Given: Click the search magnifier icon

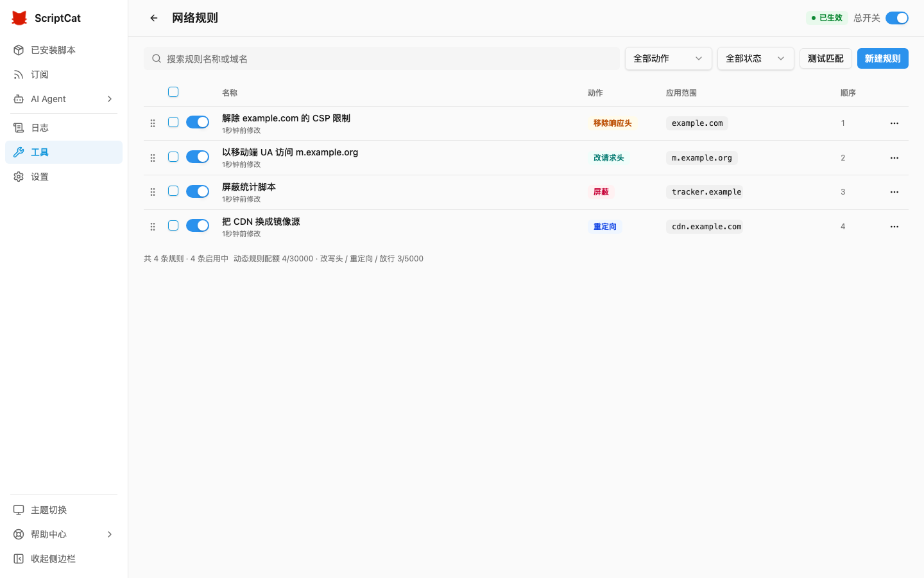Looking at the screenshot, I should point(157,58).
